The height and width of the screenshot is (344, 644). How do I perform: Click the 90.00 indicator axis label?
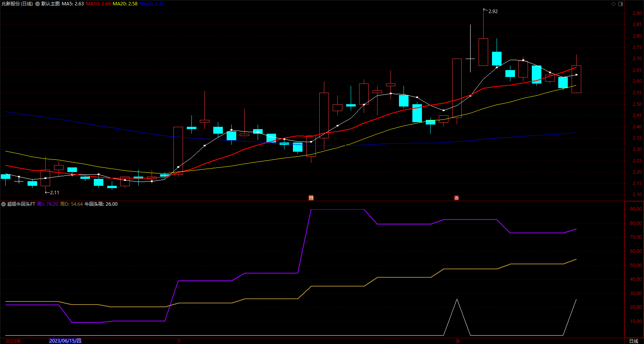(x=636, y=209)
